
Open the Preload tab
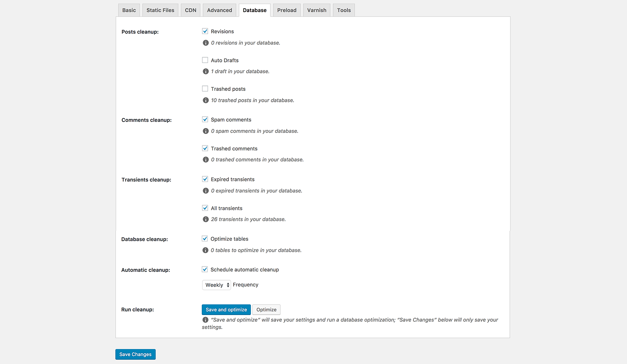click(x=287, y=10)
